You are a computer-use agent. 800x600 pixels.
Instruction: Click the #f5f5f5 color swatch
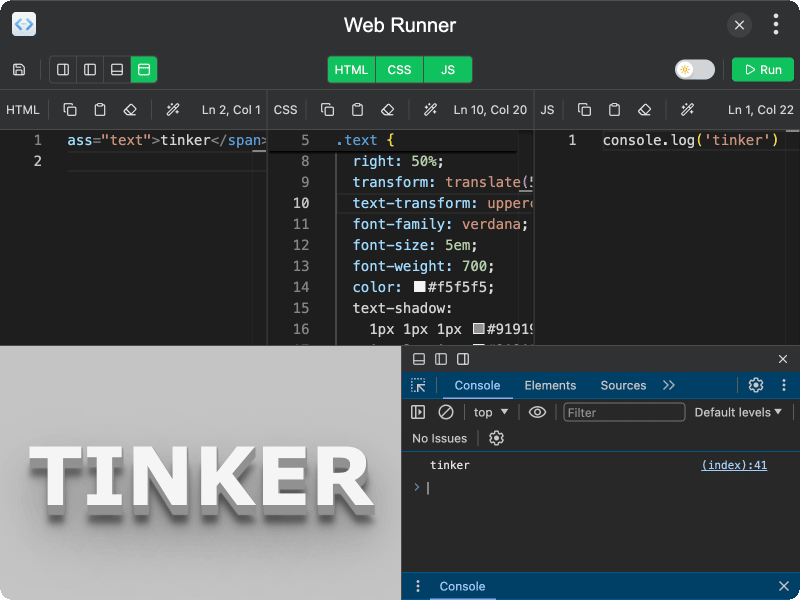(x=419, y=287)
